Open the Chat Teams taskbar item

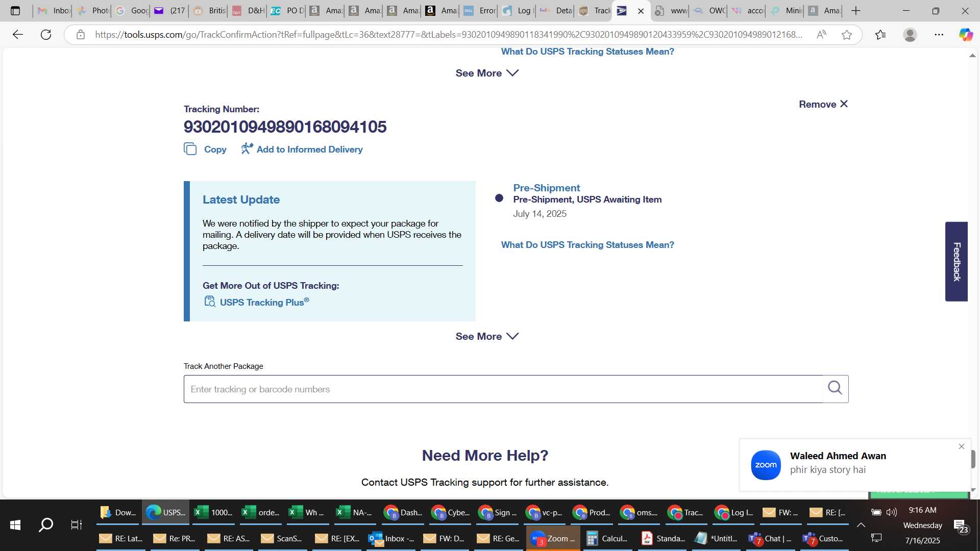(770, 538)
